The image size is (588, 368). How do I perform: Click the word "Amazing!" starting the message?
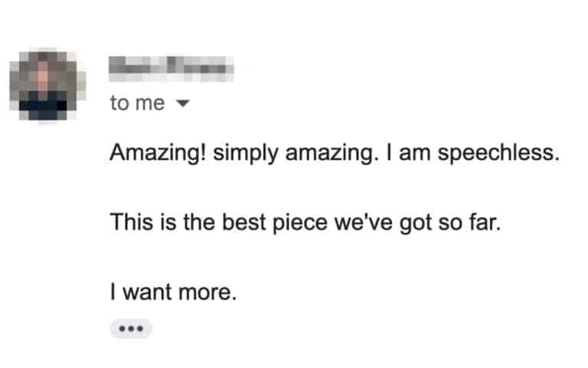coord(158,152)
